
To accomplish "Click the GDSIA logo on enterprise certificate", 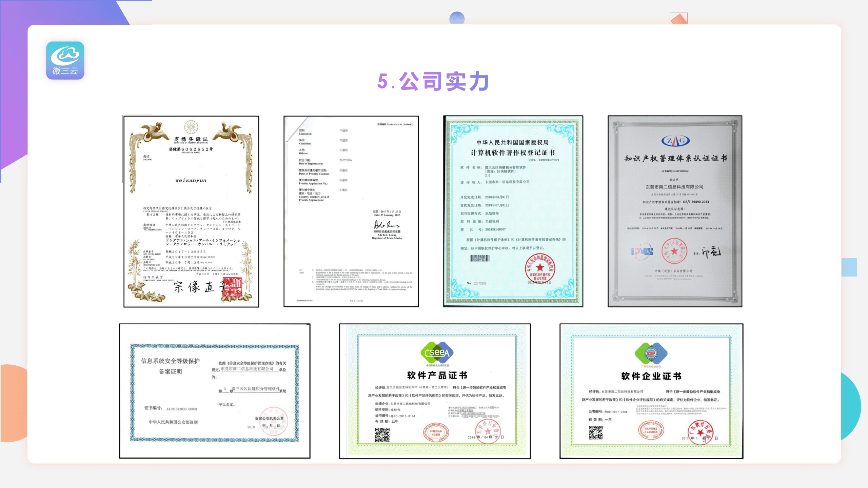I will [651, 353].
